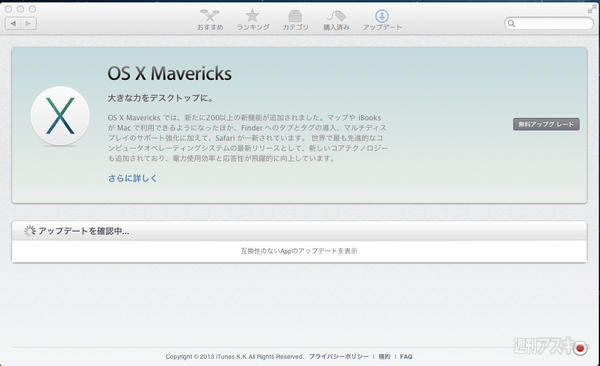Click the OS X Mavericks title
The height and width of the screenshot is (366, 600).
[170, 73]
